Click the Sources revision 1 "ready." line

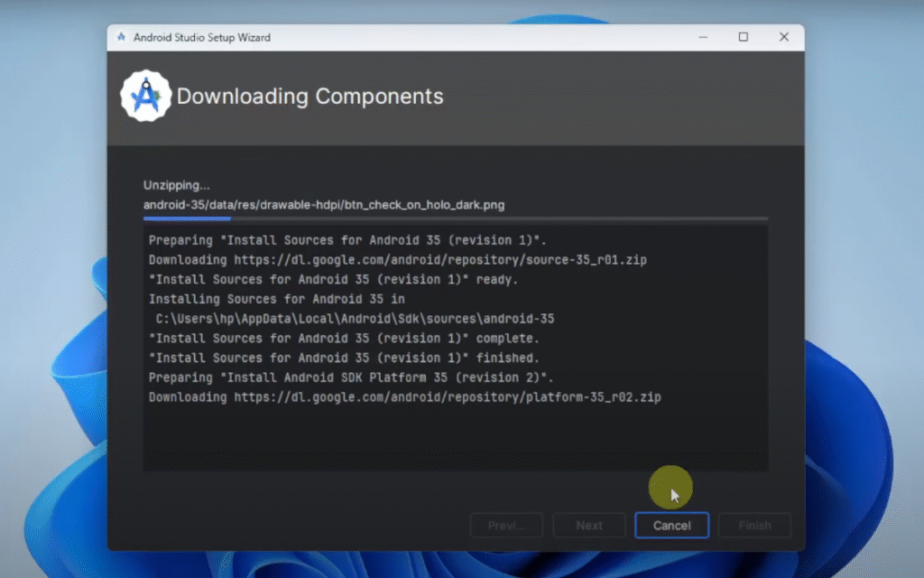click(334, 280)
